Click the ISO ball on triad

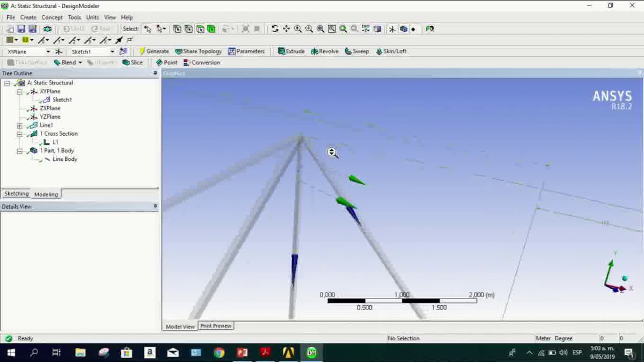click(624, 279)
